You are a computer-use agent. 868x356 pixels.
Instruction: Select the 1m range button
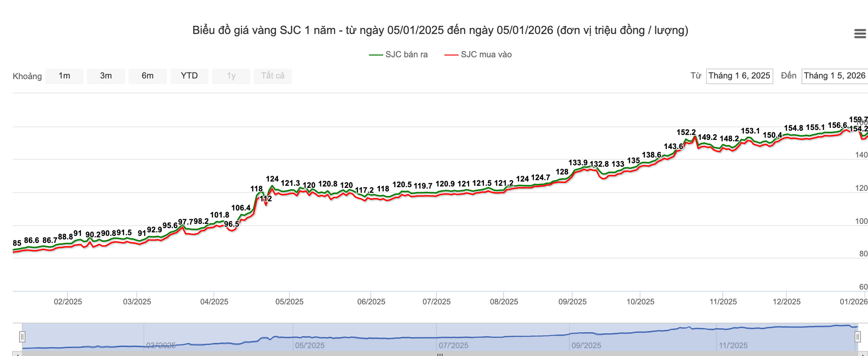(x=64, y=76)
